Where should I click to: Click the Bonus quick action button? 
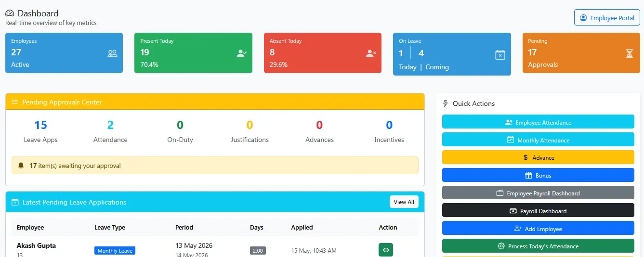(538, 175)
